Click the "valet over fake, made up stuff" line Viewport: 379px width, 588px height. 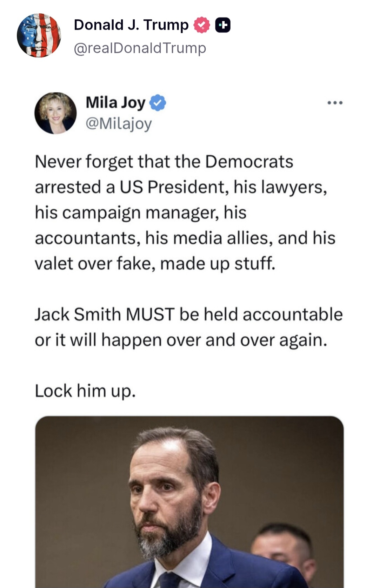tap(155, 264)
